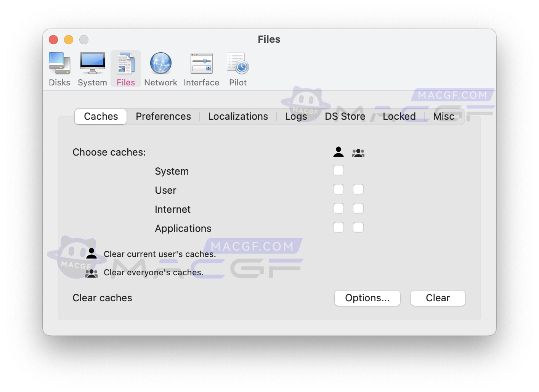Check Applications caches for current user
This screenshot has height=392, width=539.
(338, 227)
